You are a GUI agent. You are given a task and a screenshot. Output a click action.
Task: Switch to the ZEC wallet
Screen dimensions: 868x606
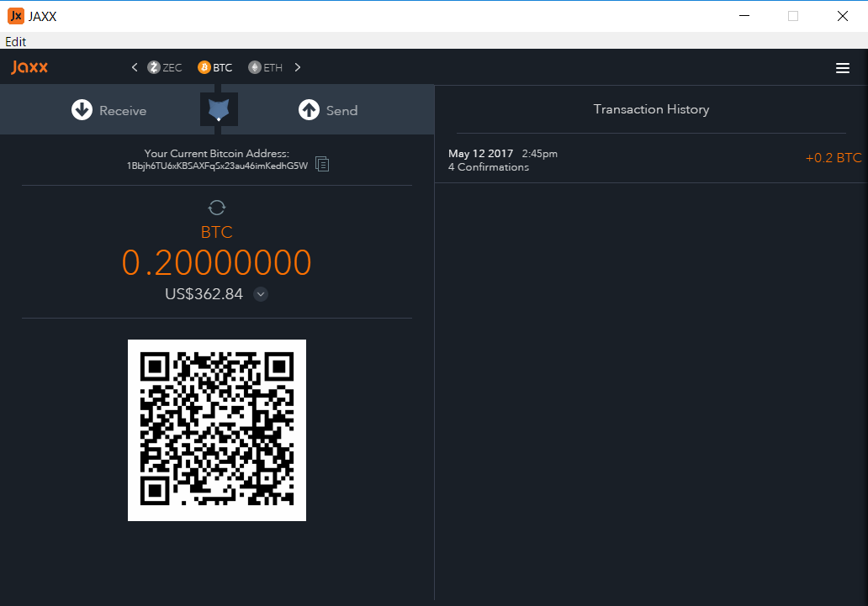[164, 67]
